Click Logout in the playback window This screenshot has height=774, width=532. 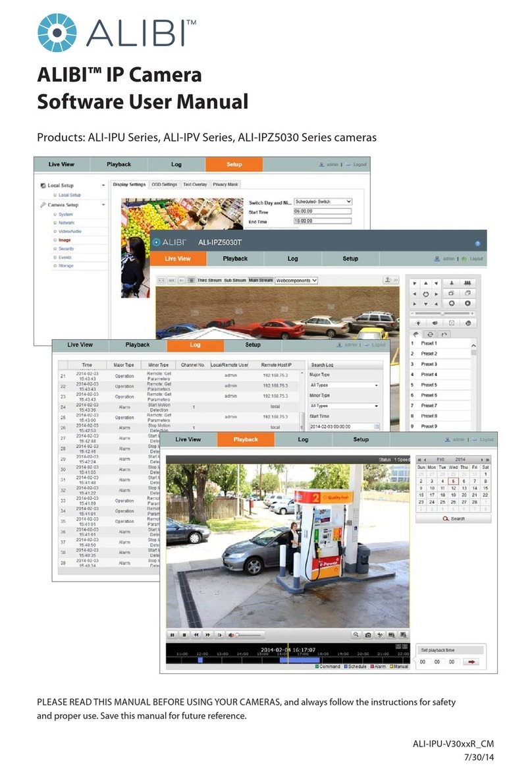click(x=487, y=439)
